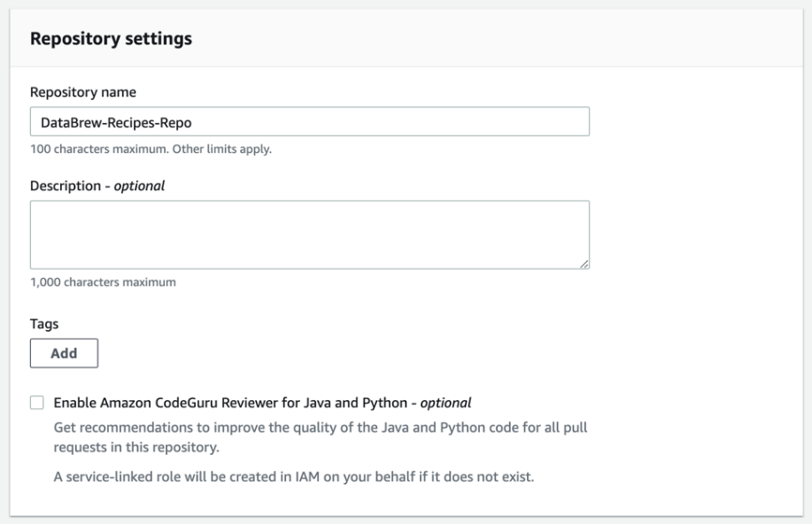
Task: Click the gray Repository settings header bar
Action: point(531,39)
